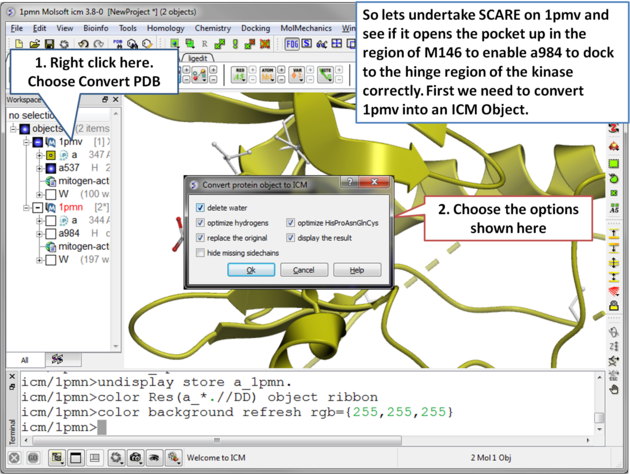Click the Undo arrow toolbar icon
The image size is (630, 474).
click(x=84, y=44)
